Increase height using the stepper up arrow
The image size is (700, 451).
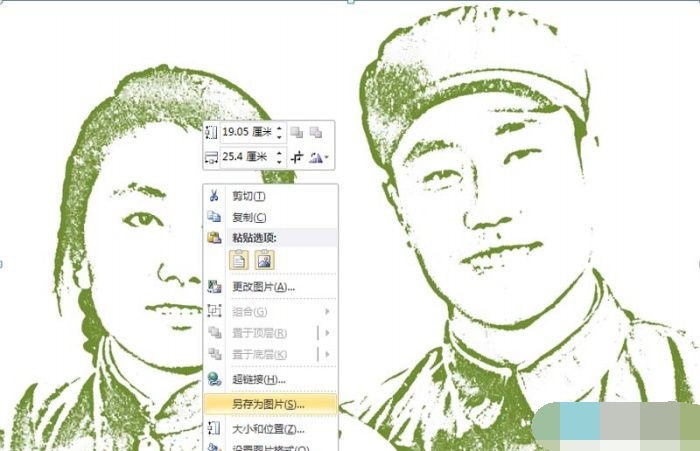[279, 128]
